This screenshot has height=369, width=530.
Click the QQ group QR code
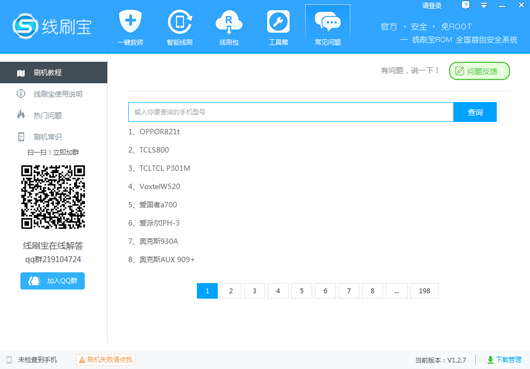(x=53, y=197)
